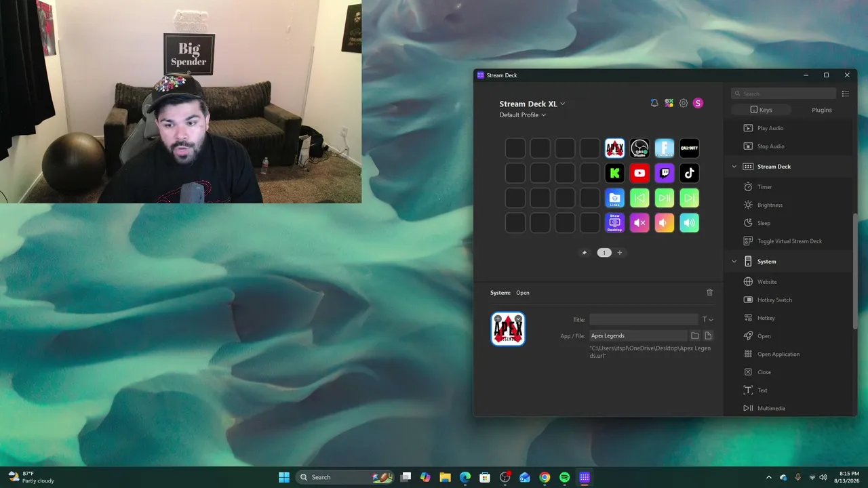Screen dimensions: 868x488
Task: Select the next track key
Action: pyautogui.click(x=690, y=198)
